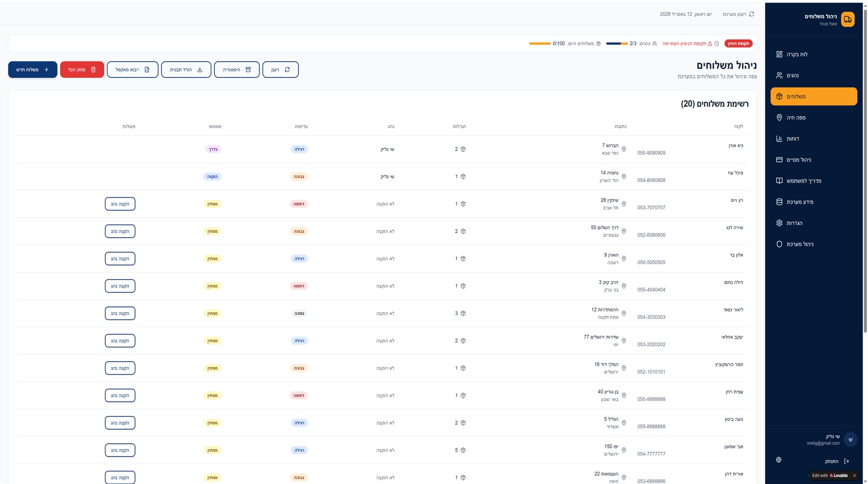
Task: Click package icon in גיא אורן row
Action: [463, 150]
